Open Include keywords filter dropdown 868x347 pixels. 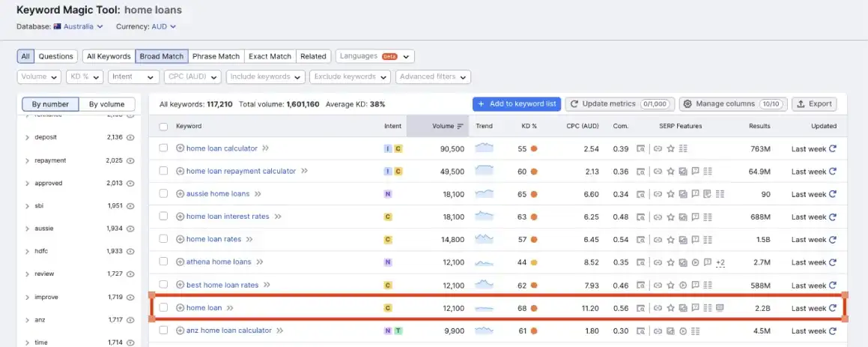[266, 77]
